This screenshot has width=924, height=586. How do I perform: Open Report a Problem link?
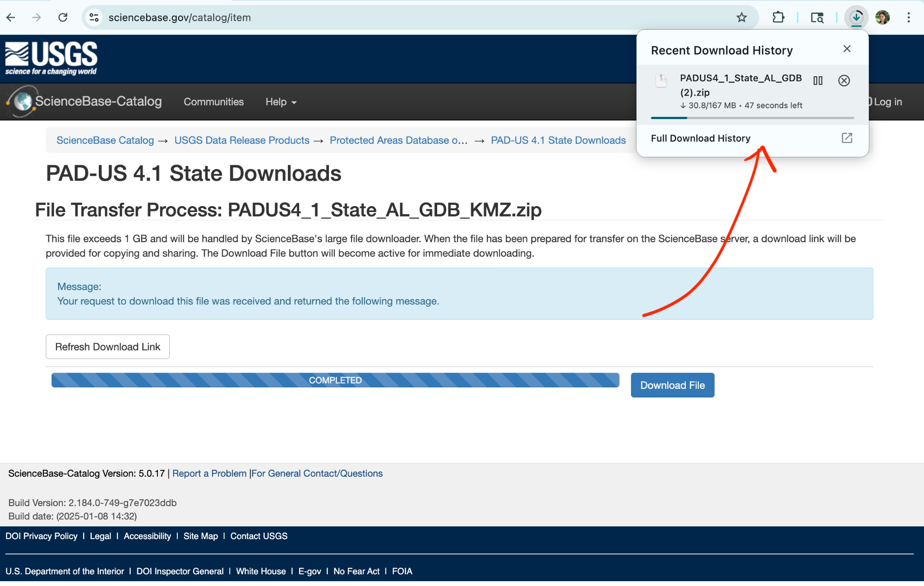tap(209, 473)
